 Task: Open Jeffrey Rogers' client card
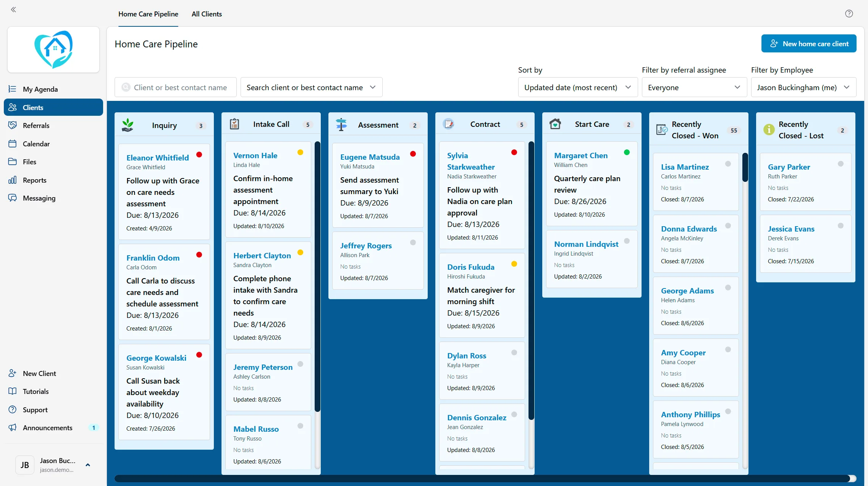[378, 261]
